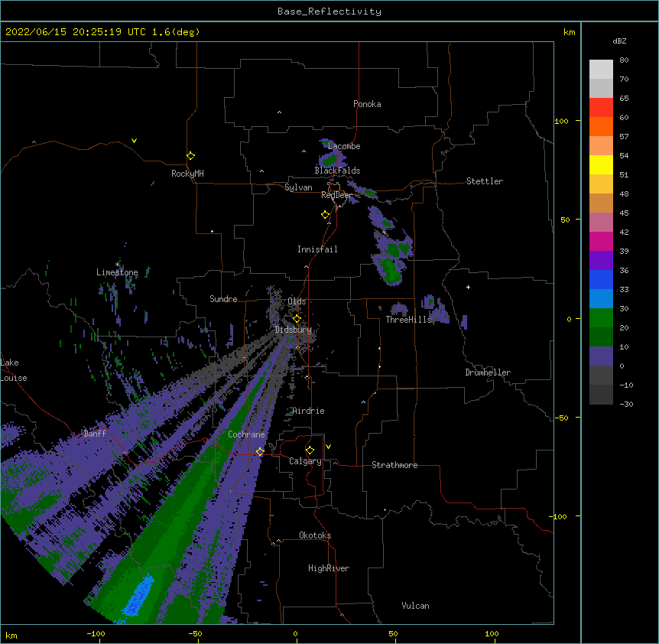Image resolution: width=659 pixels, height=644 pixels.
Task: Click the Banff label
Action: click(95, 434)
